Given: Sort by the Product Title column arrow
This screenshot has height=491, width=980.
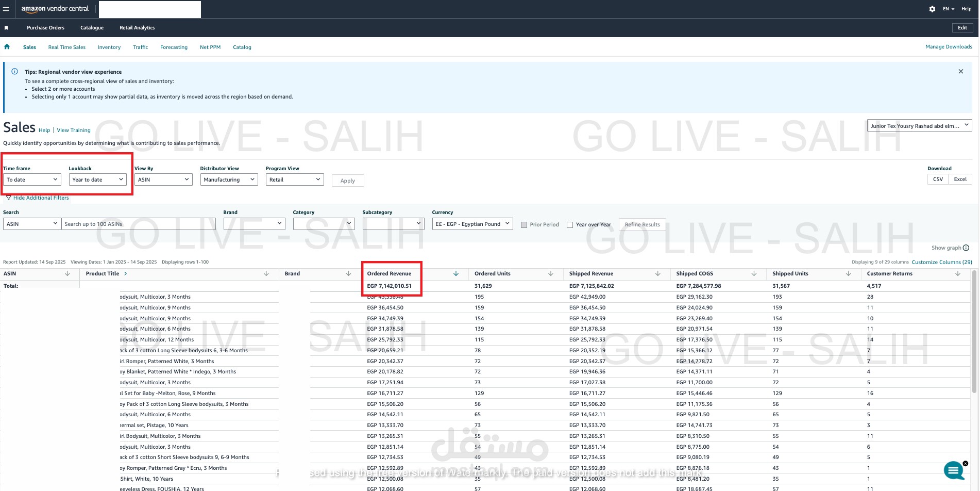Looking at the screenshot, I should [266, 274].
